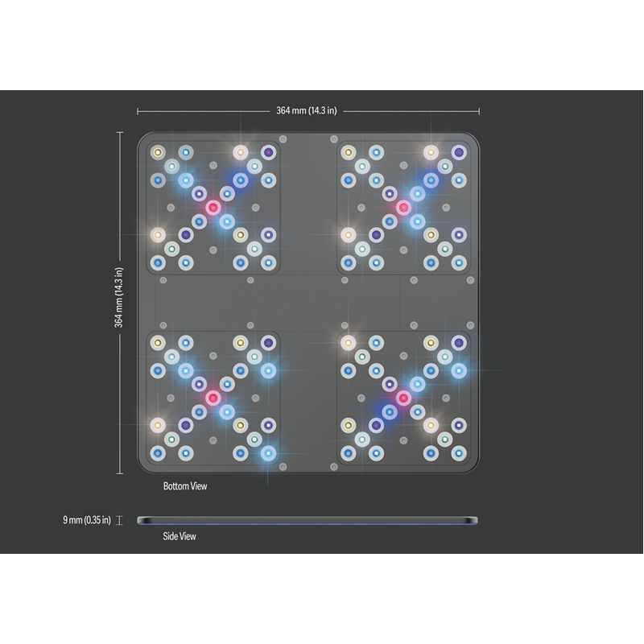Click the center of the fixture between modules
The height and width of the screenshot is (644, 644).
(308, 303)
